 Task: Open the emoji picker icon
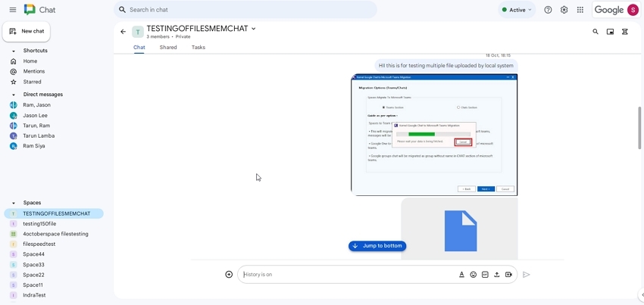(473, 275)
